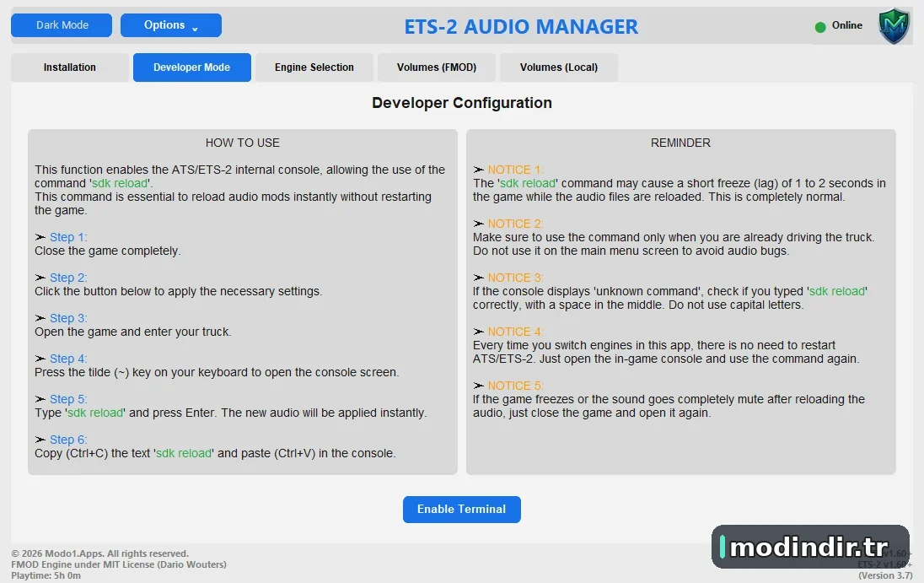Image resolution: width=924 pixels, height=583 pixels.
Task: Click the REMINDER heading
Action: click(x=680, y=143)
